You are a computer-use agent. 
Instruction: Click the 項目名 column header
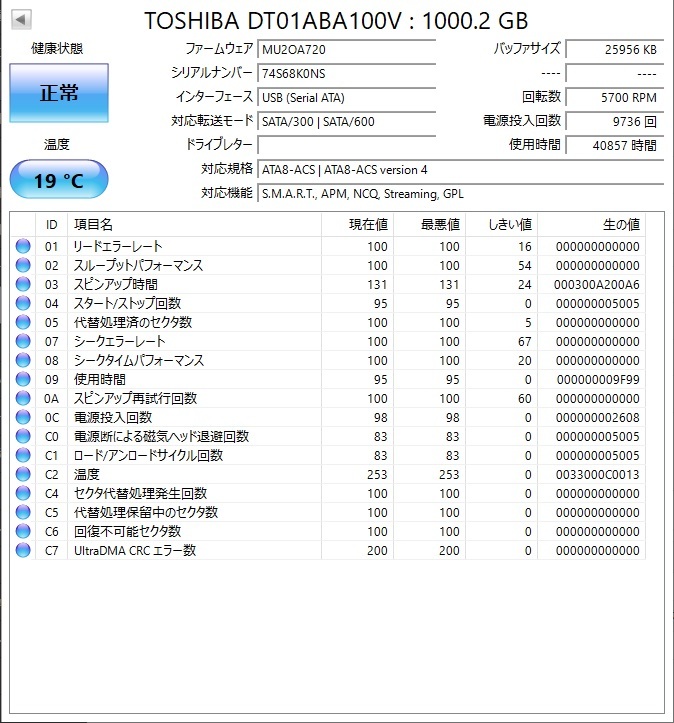(194, 225)
